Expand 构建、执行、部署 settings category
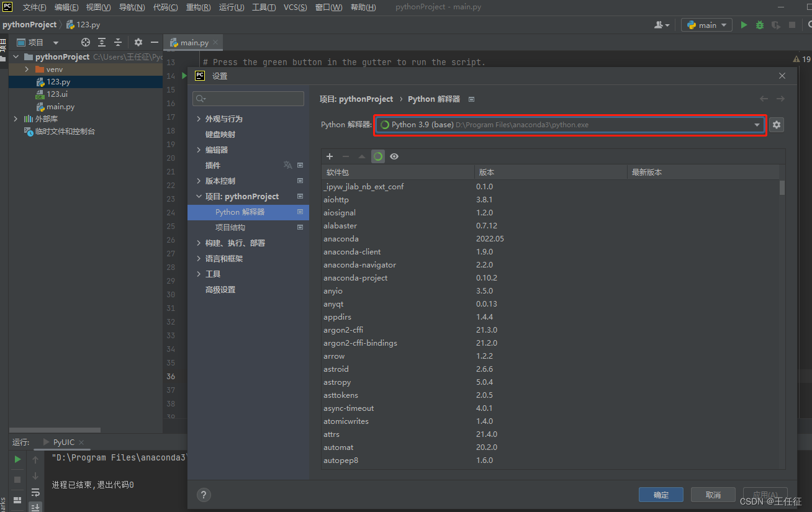 point(199,243)
